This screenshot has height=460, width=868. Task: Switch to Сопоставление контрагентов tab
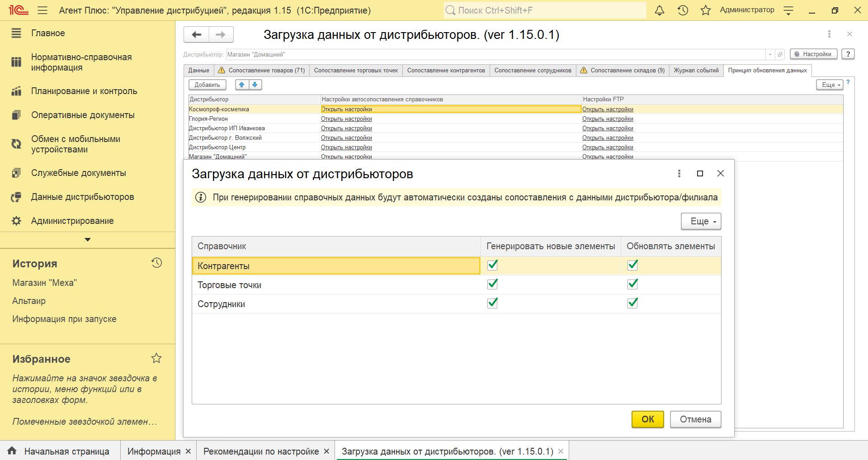446,70
